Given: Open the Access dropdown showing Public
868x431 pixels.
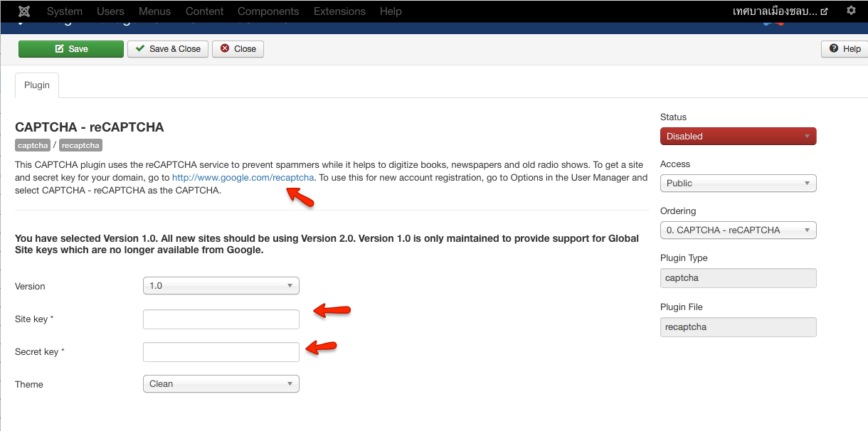Looking at the screenshot, I should point(738,183).
